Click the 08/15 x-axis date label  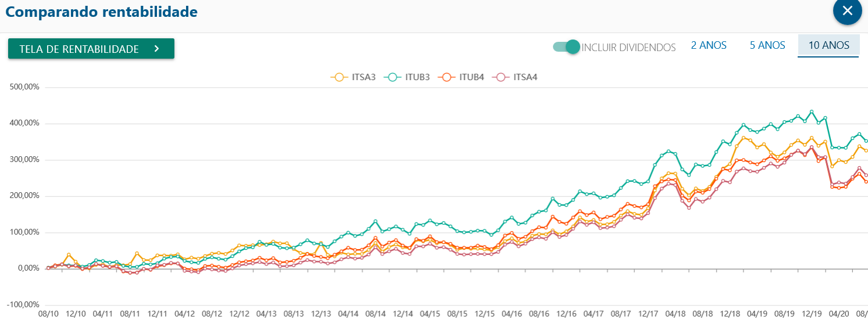click(458, 314)
